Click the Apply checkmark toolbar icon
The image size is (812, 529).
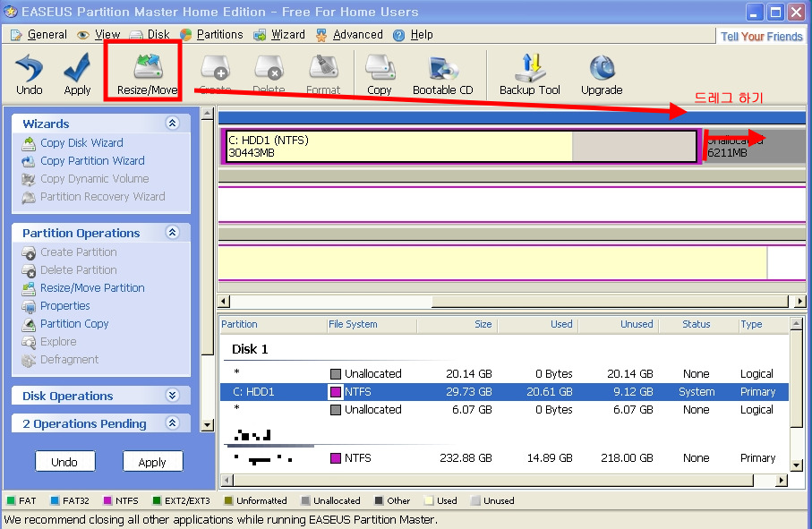77,73
